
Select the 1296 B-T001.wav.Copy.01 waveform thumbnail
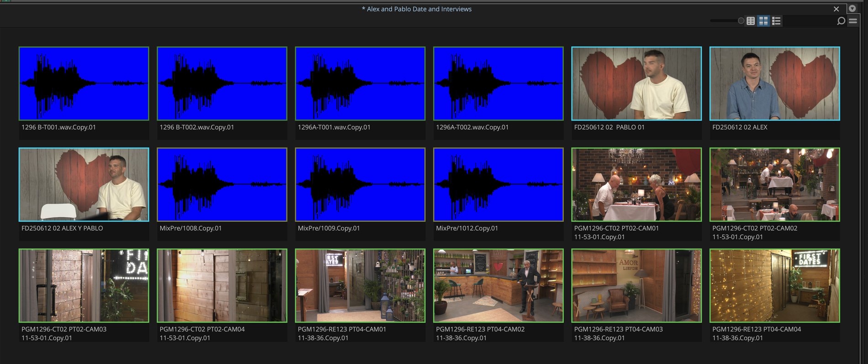pos(84,84)
